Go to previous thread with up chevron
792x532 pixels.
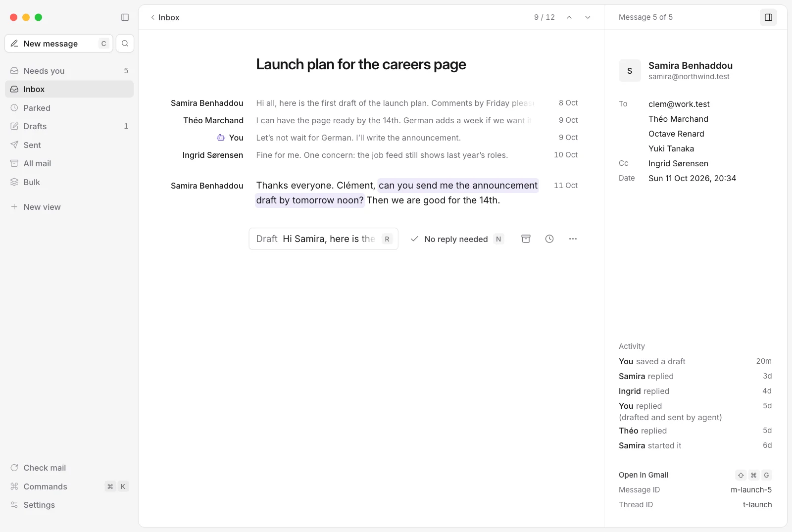569,17
